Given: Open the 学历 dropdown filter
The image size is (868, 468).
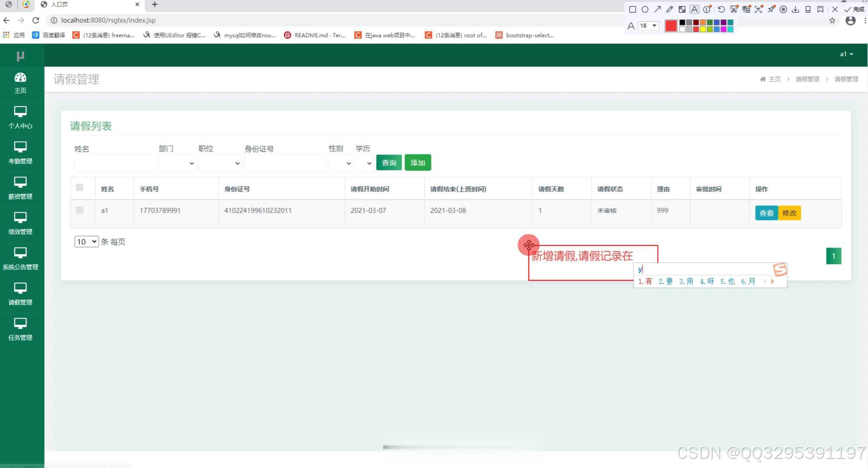Looking at the screenshot, I should 365,163.
